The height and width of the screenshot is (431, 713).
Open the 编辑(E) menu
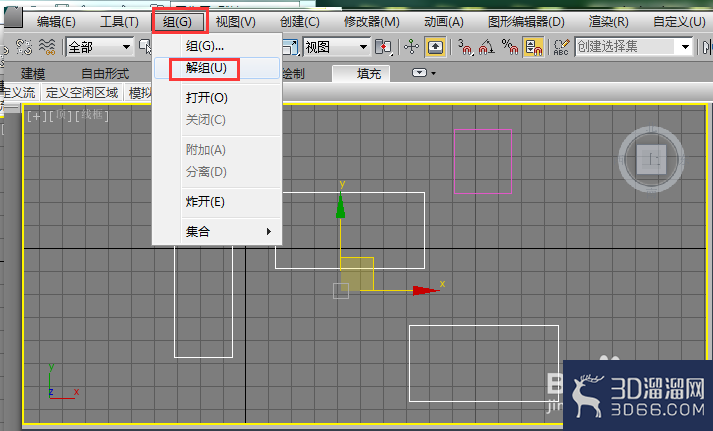pyautogui.click(x=56, y=21)
